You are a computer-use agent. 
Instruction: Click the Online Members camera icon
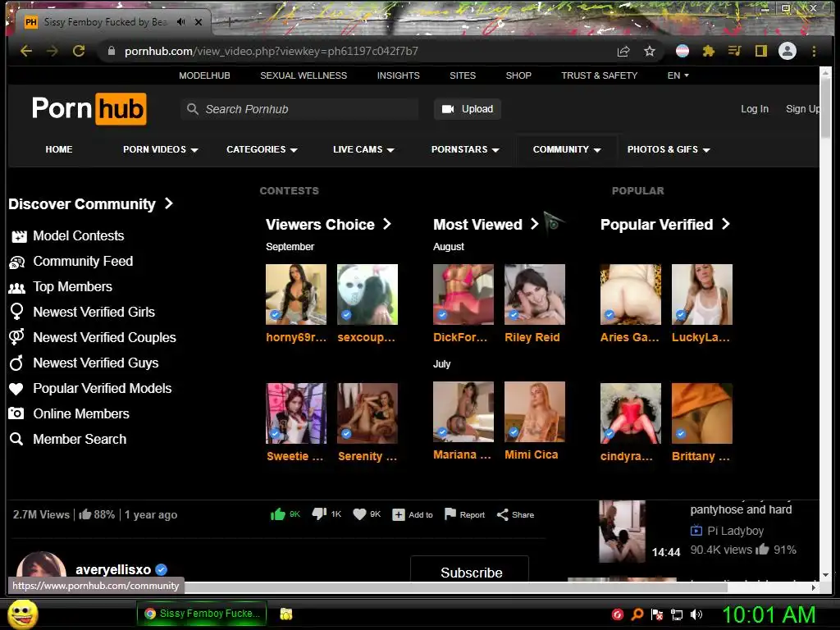(x=16, y=413)
